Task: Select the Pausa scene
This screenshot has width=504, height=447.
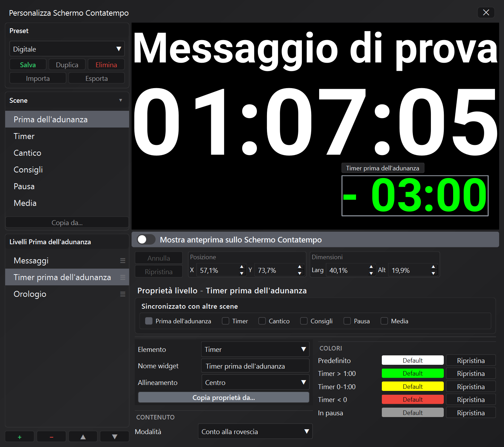Action: (x=67, y=186)
